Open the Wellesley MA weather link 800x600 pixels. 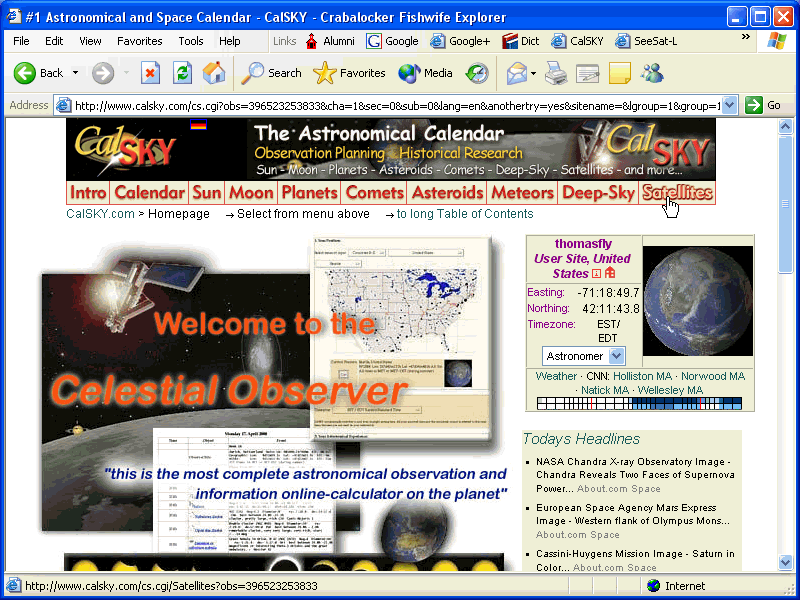coord(670,390)
